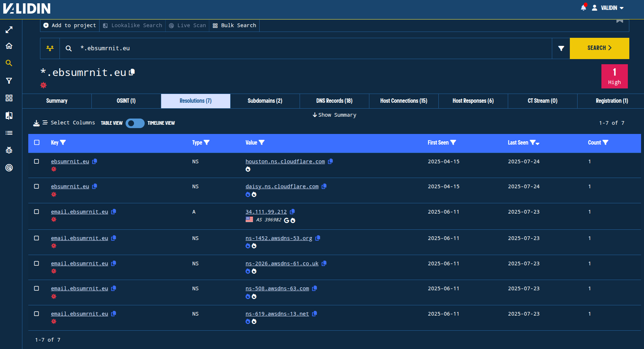Open the bug threat sidebar icon
644x349 pixels.
[9, 150]
